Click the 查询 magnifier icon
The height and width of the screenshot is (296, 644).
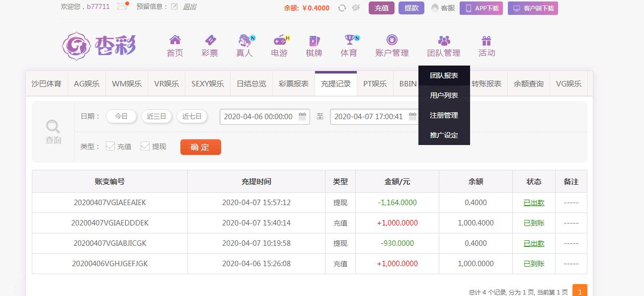53,127
